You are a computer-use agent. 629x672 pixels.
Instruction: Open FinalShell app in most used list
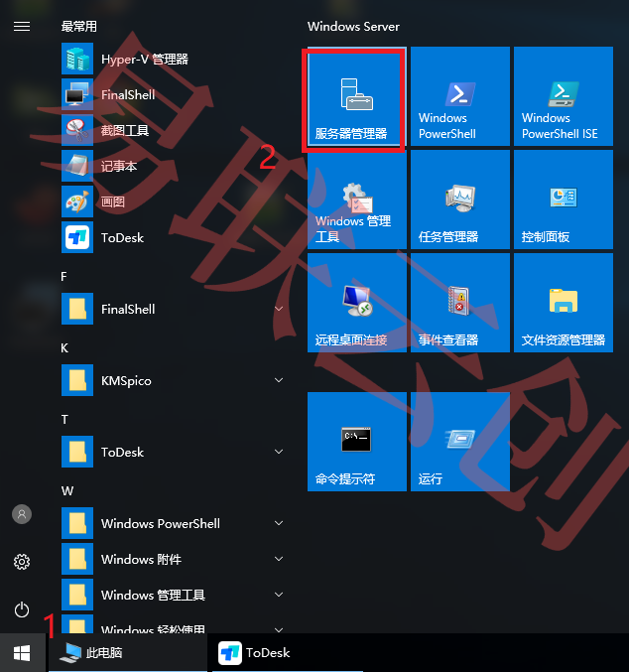pos(176,94)
